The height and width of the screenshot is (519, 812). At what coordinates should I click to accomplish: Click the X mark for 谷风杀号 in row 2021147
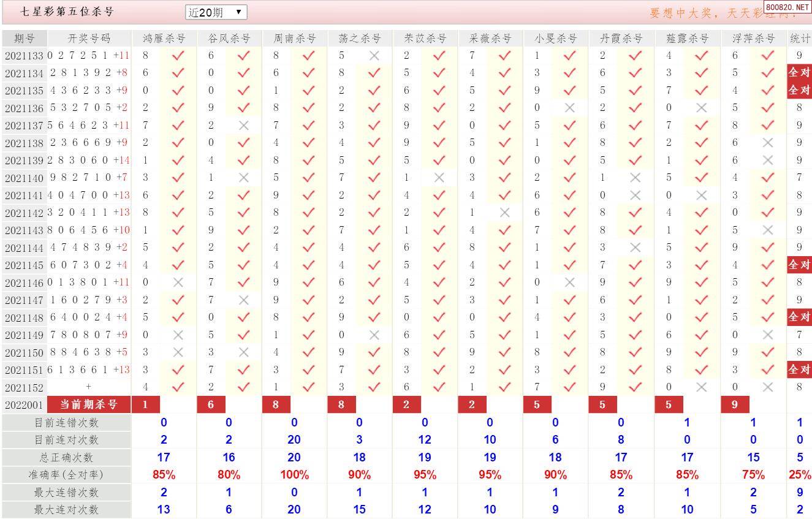tap(243, 300)
